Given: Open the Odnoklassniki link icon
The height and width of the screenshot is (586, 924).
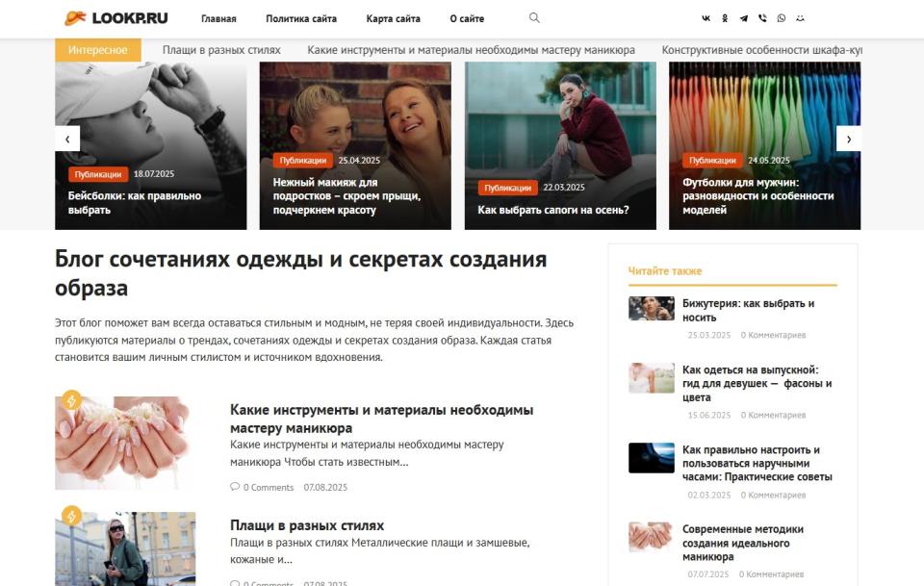Looking at the screenshot, I should [x=725, y=17].
